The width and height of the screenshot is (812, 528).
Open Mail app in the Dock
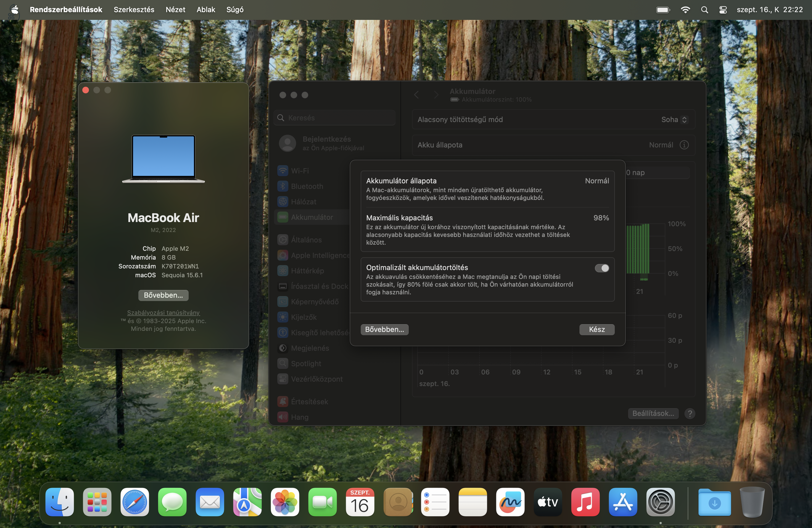coord(210,502)
